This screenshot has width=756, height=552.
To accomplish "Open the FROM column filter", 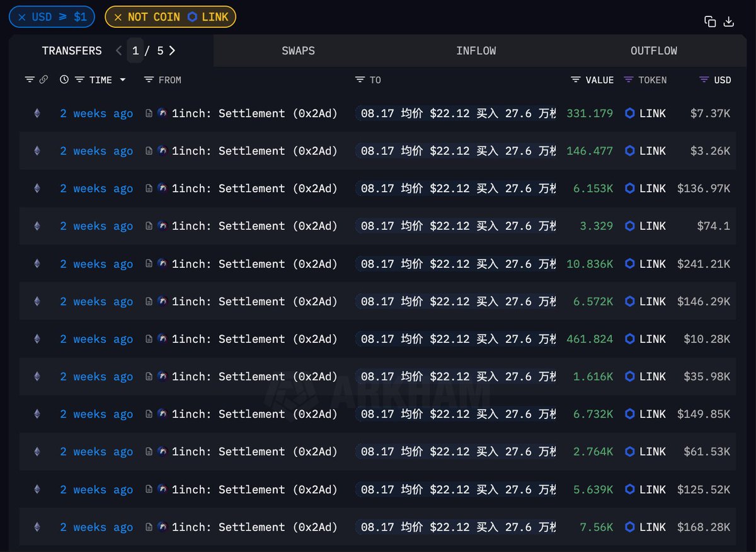I will click(x=149, y=79).
